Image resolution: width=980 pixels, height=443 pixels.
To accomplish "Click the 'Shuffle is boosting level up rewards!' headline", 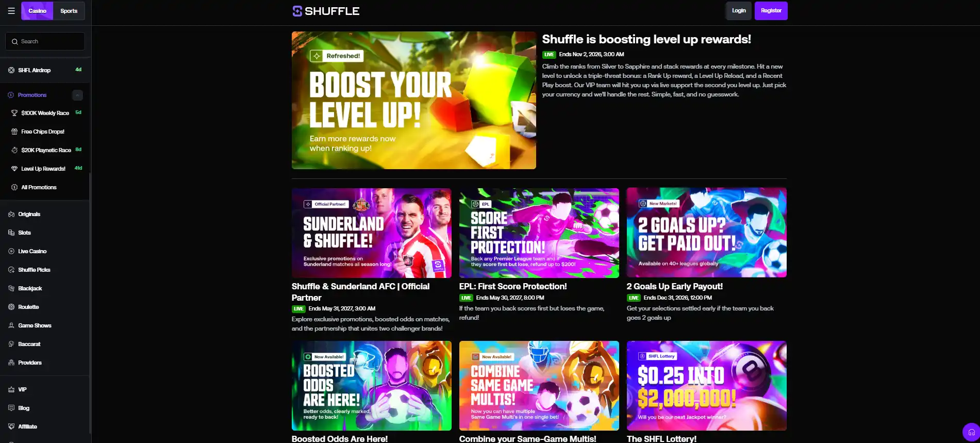I will 646,39.
